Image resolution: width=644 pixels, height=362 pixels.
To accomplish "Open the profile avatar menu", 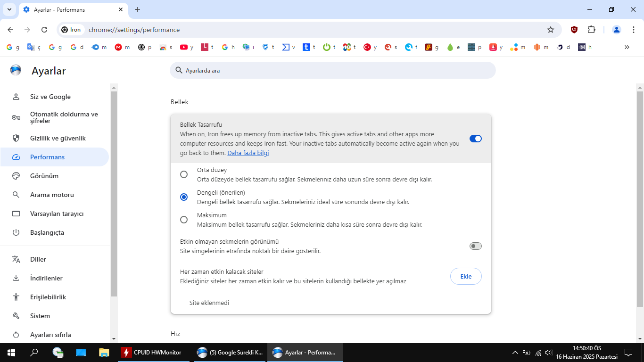I will tap(617, 30).
